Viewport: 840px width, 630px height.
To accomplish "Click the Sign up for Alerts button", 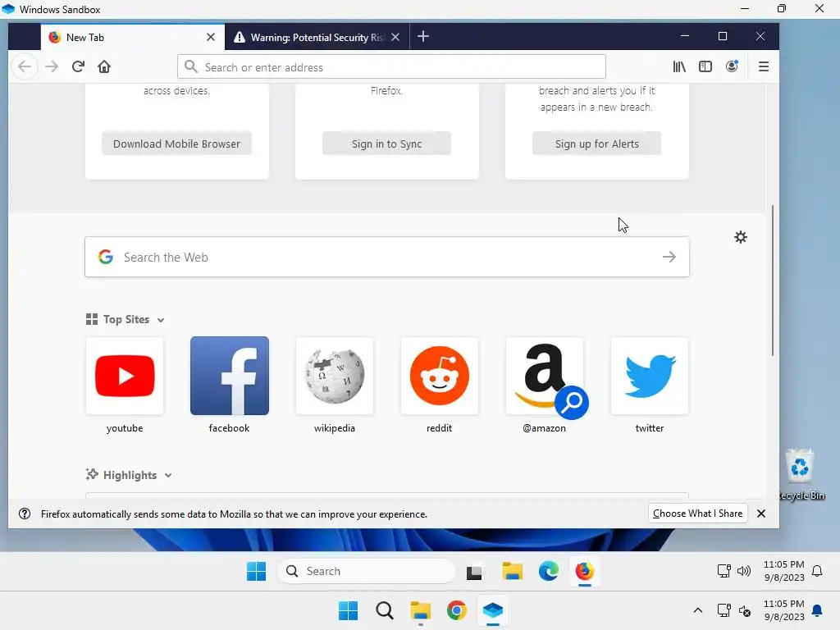I will [597, 144].
